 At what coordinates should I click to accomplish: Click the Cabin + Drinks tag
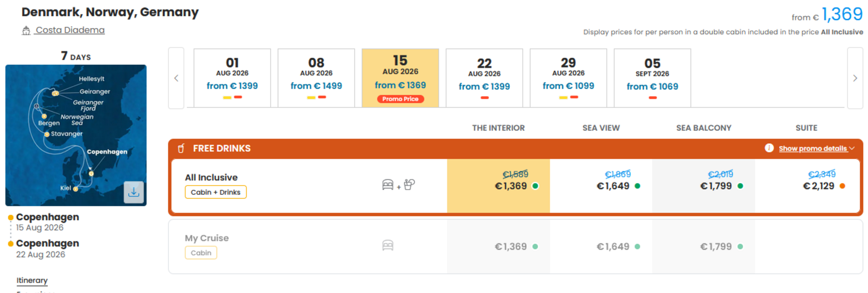216,192
